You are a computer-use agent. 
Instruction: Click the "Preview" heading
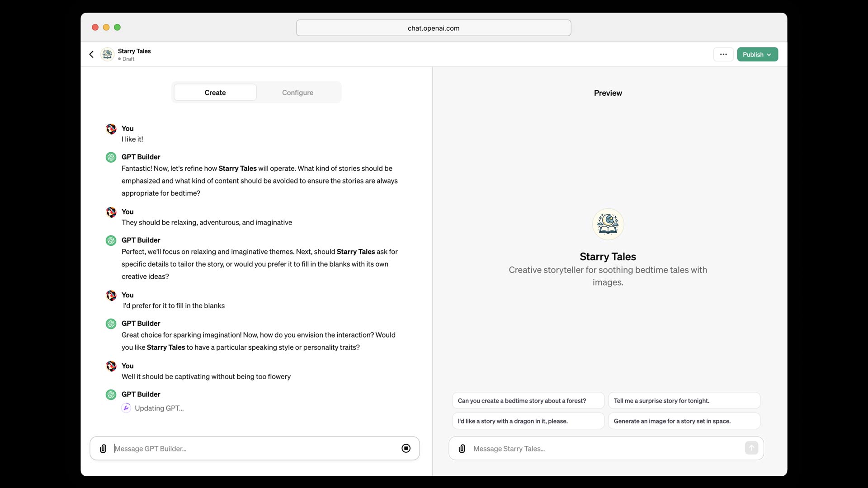coord(608,93)
